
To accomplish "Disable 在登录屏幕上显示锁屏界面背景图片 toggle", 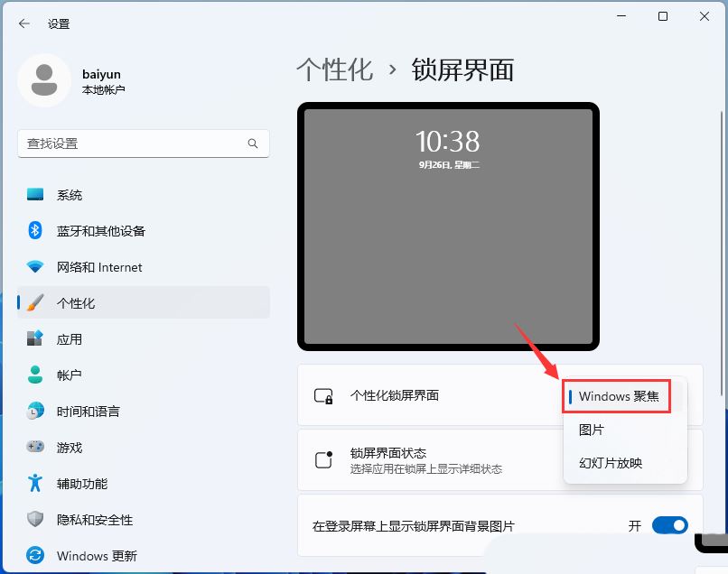I will click(x=668, y=524).
